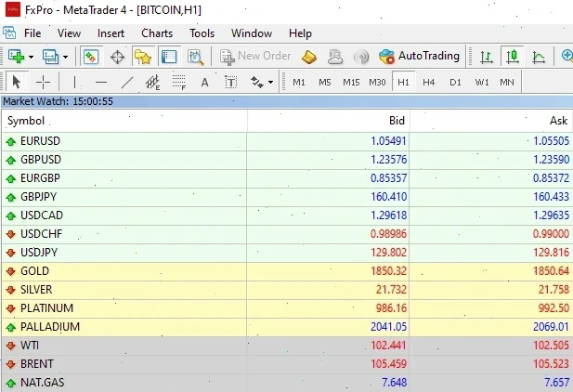Viewport: 573px width, 392px height.
Task: Open the Strategy Tester icon
Action: [195, 57]
